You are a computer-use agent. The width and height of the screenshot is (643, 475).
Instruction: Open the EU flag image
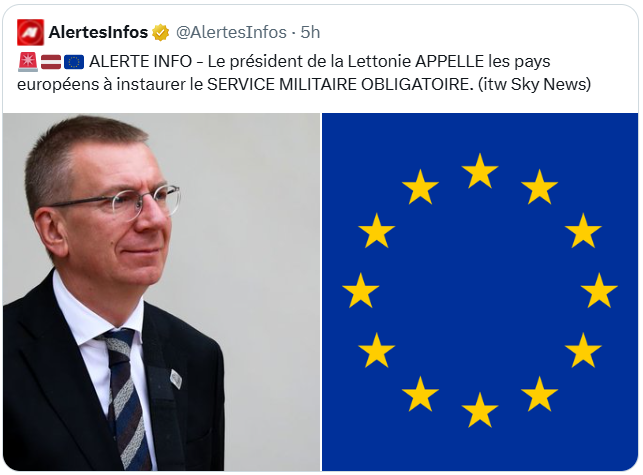(480, 292)
